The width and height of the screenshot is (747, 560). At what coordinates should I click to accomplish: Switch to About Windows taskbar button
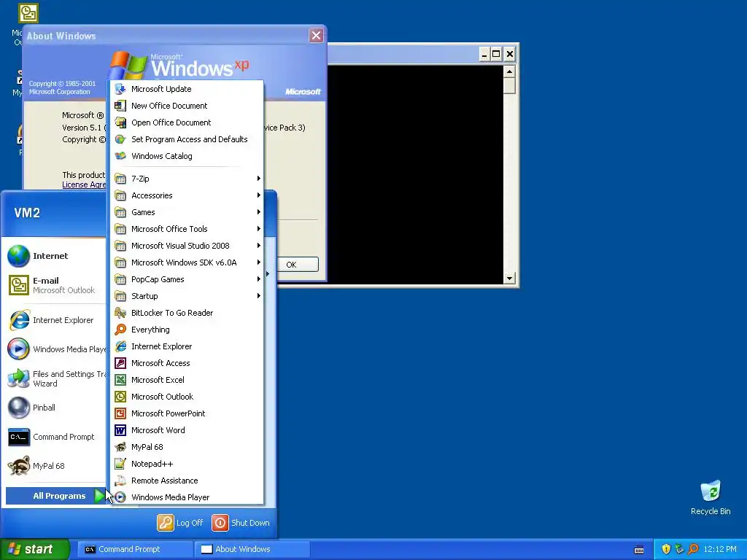(252, 549)
